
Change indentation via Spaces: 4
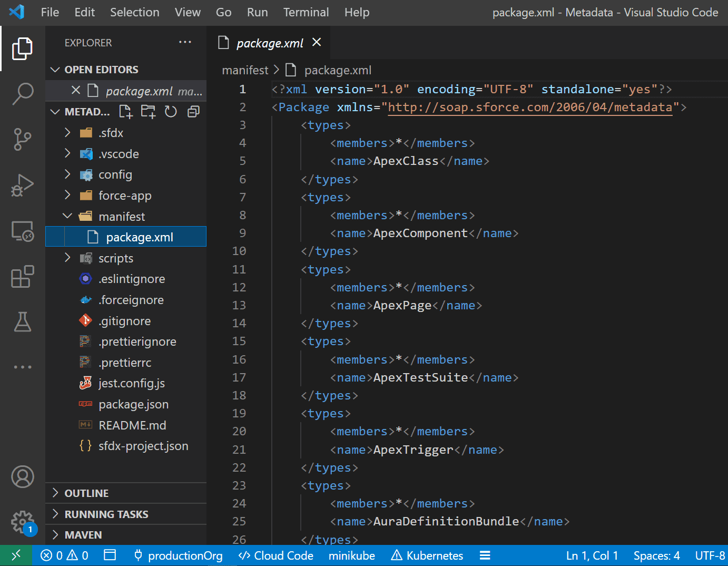coord(656,555)
